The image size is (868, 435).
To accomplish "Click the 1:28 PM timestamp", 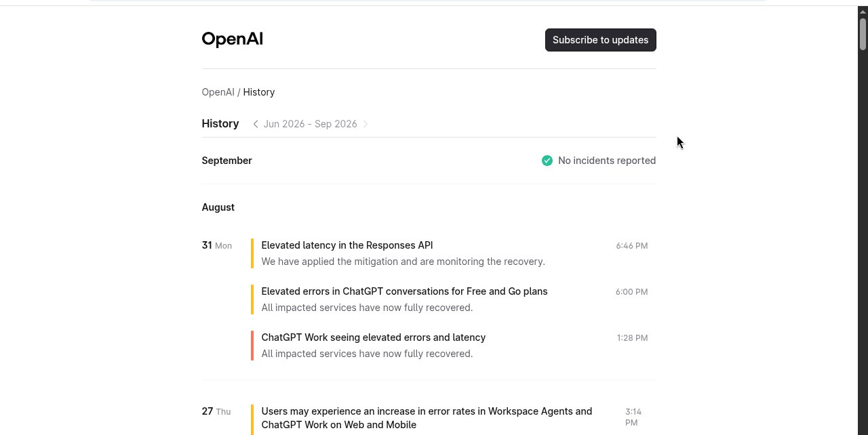I will [632, 338].
